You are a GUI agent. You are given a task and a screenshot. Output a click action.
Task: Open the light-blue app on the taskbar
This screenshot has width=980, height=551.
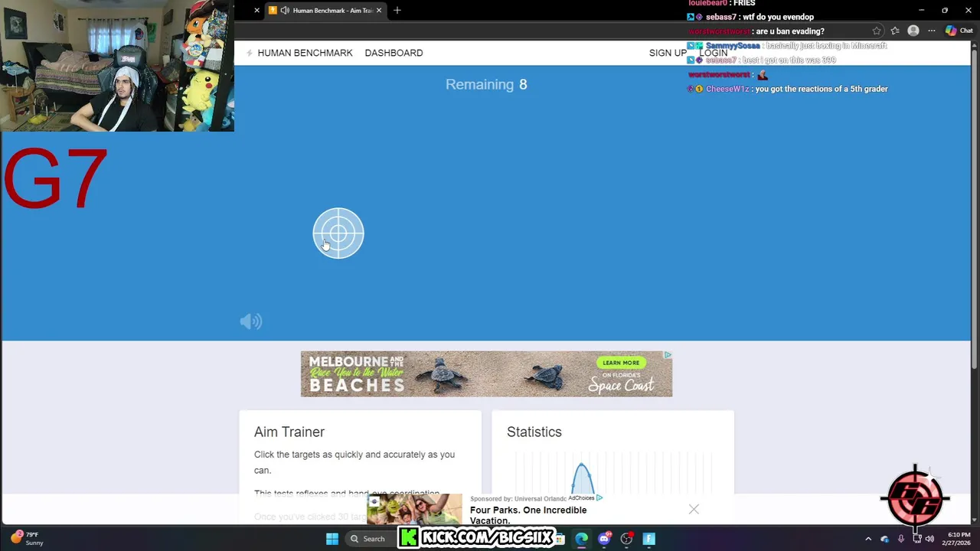pyautogui.click(x=648, y=539)
